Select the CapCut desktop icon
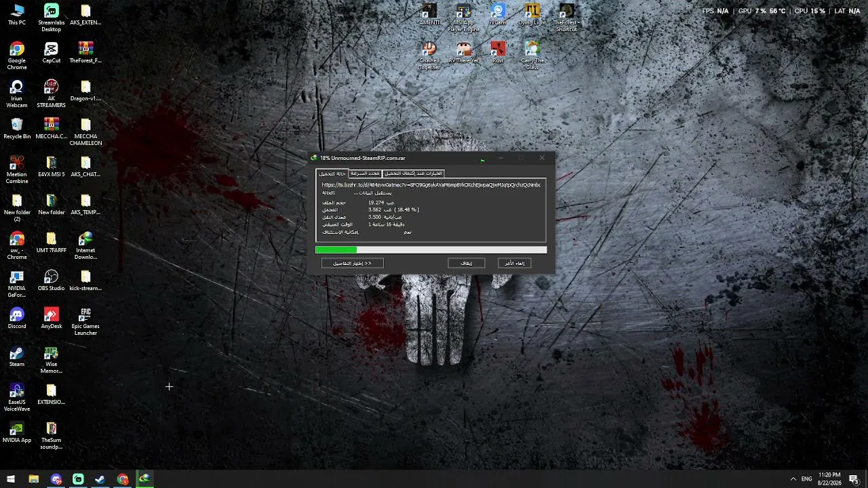 pos(52,53)
